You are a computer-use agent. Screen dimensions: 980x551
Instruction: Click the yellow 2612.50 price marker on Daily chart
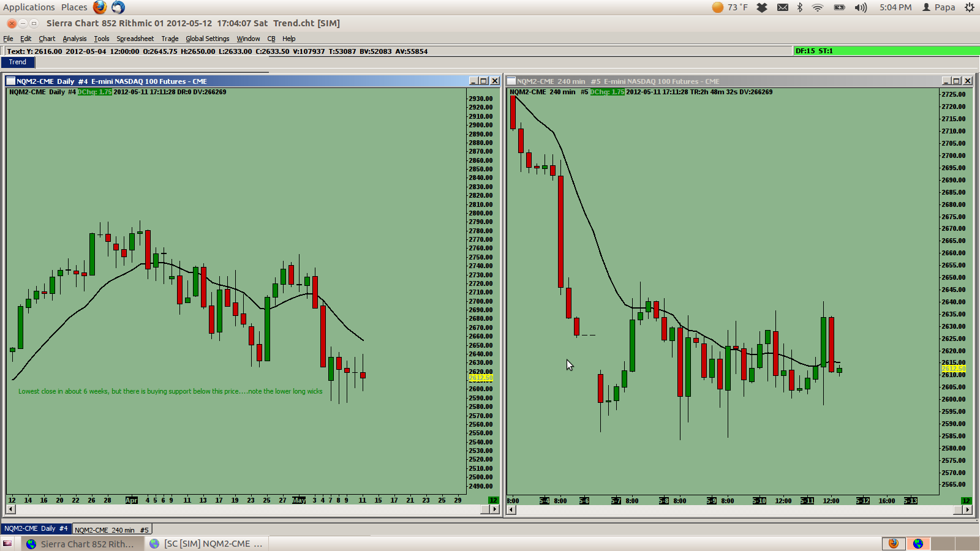pos(481,378)
